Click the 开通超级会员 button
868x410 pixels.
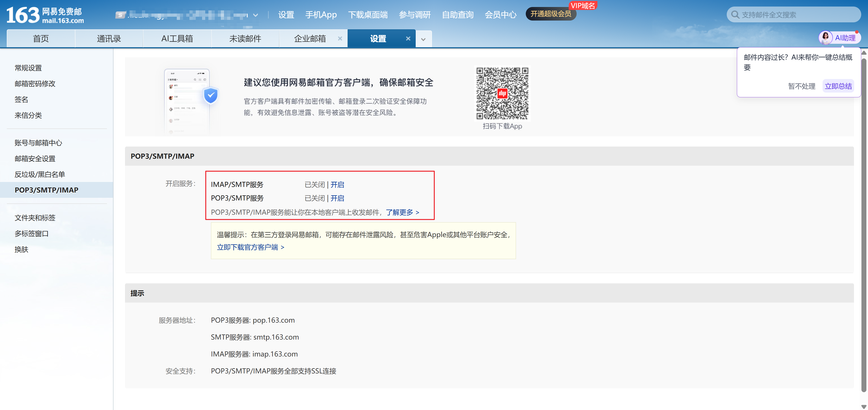551,14
